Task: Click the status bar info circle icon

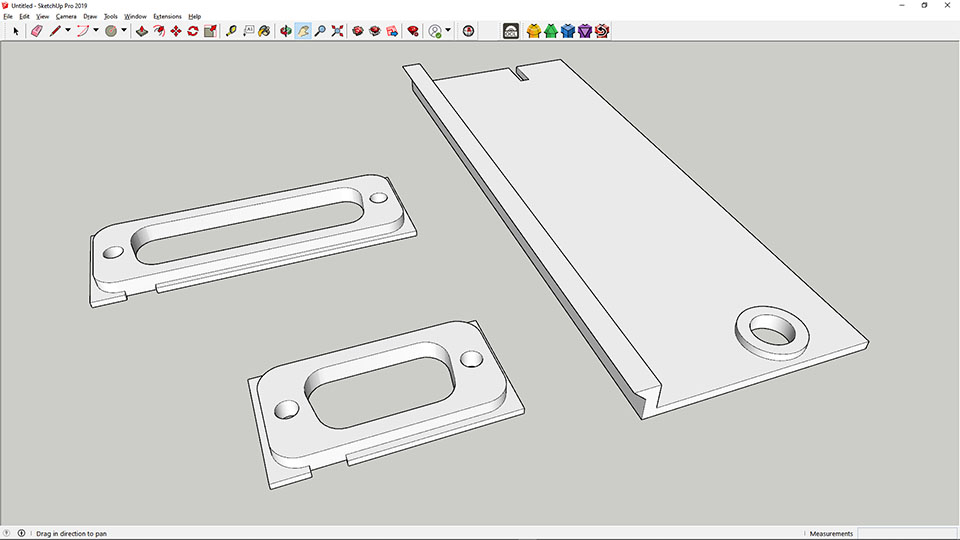Action: coord(21,533)
